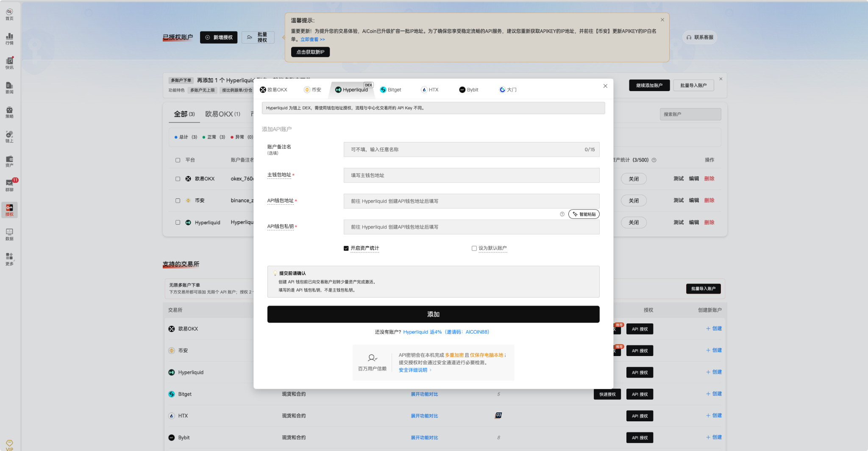Click the 欧易OKX icon in supported exchanges list
Image resolution: width=868 pixels, height=451 pixels.
tap(172, 329)
